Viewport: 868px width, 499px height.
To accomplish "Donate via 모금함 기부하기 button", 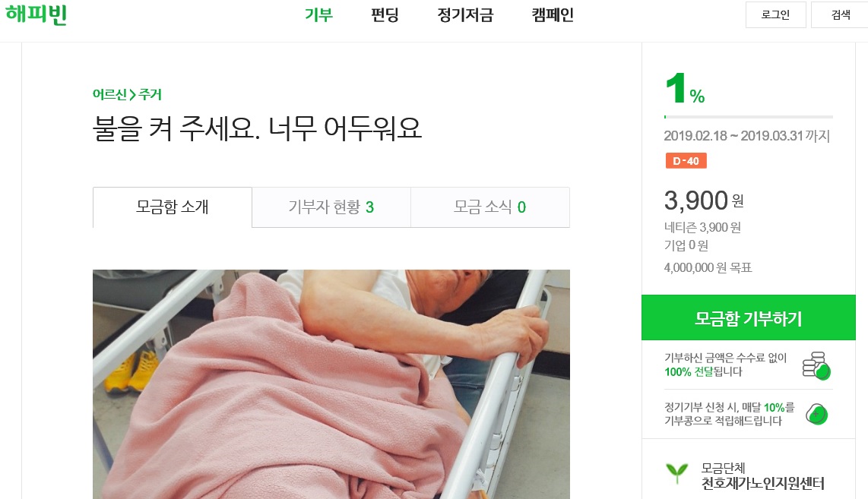I will (x=748, y=319).
